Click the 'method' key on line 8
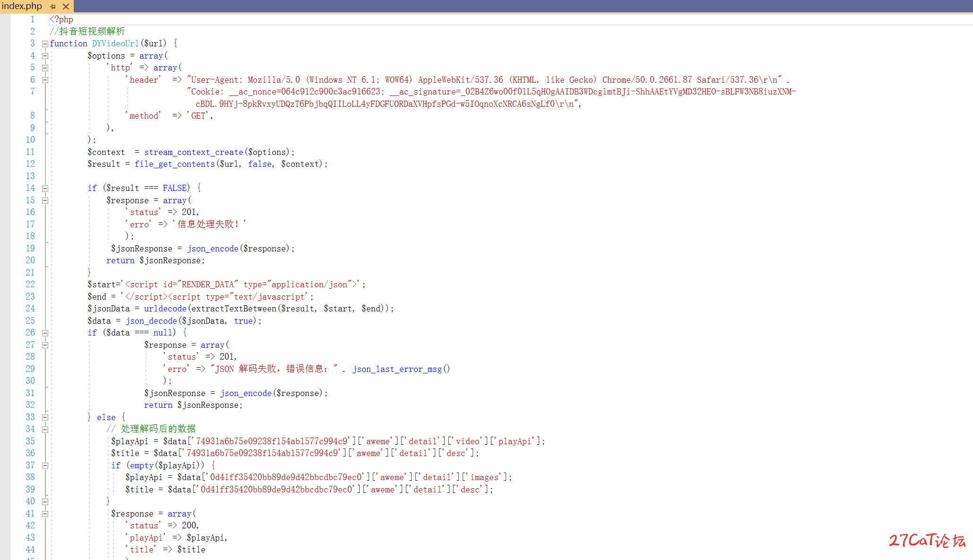Image resolution: width=973 pixels, height=560 pixels. (x=143, y=116)
